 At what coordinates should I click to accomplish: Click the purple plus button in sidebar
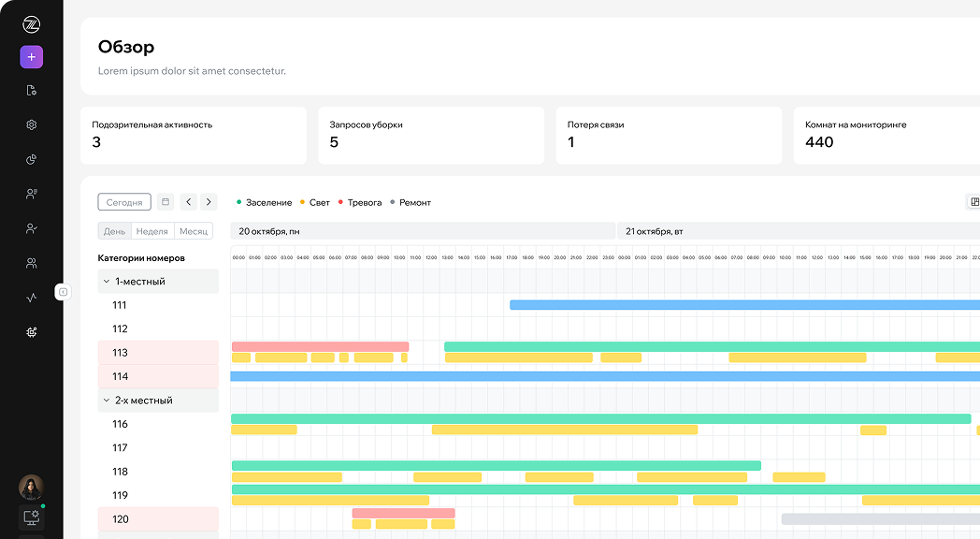(31, 57)
